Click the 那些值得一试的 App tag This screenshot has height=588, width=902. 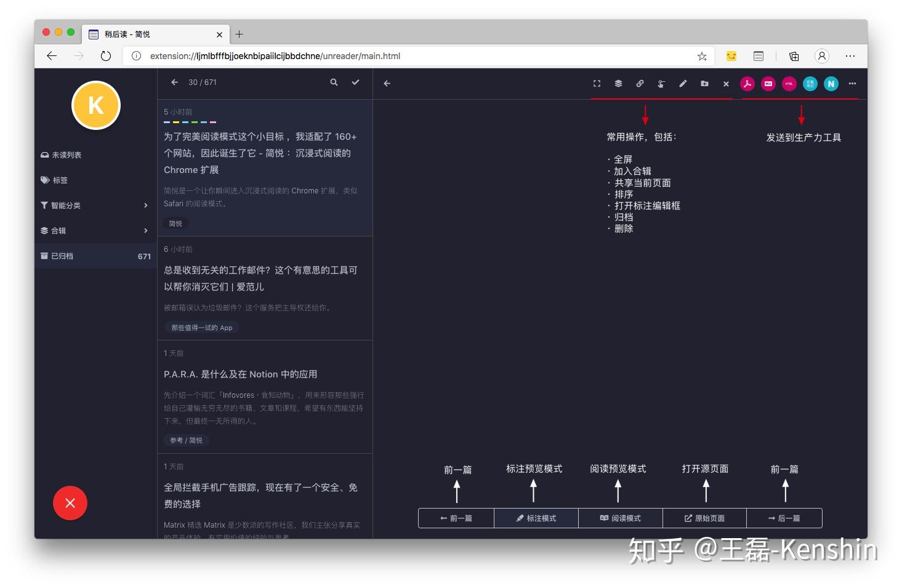[202, 328]
